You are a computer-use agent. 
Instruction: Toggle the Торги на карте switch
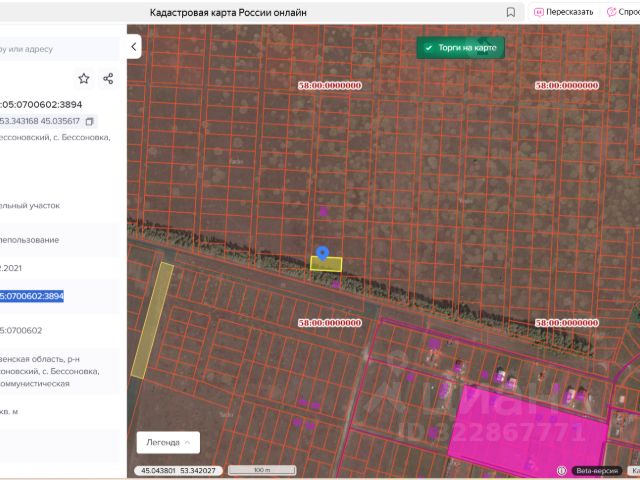(460, 47)
